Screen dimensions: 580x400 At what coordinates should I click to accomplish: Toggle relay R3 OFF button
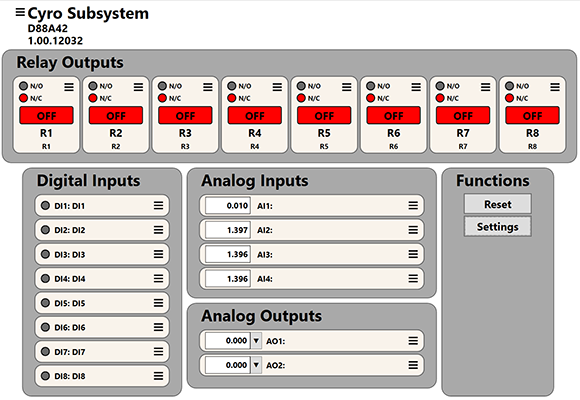pyautogui.click(x=185, y=115)
